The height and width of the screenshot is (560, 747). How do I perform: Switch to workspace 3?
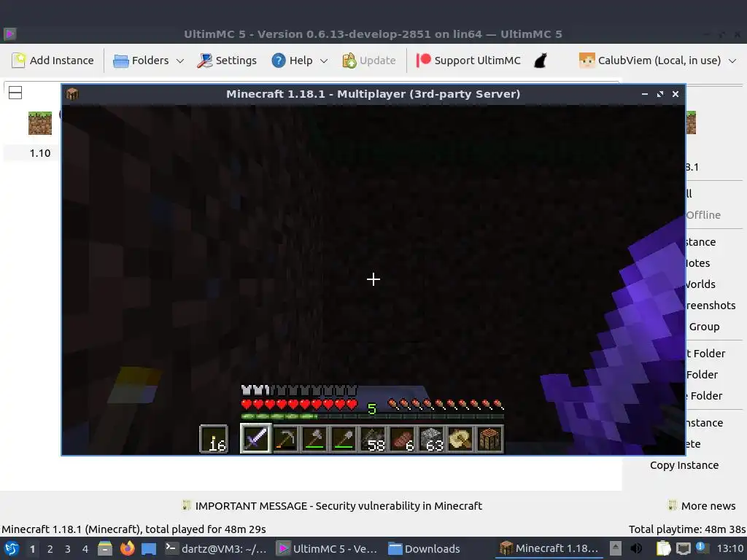pos(68,549)
